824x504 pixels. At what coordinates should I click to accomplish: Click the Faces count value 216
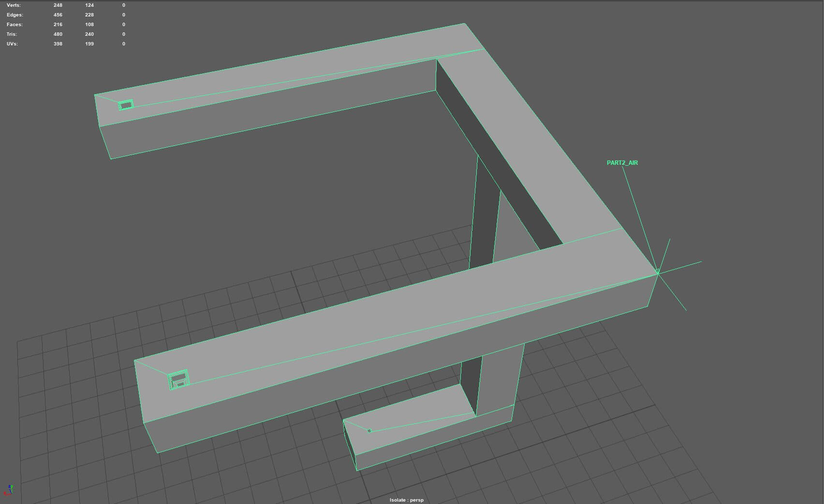[58, 25]
